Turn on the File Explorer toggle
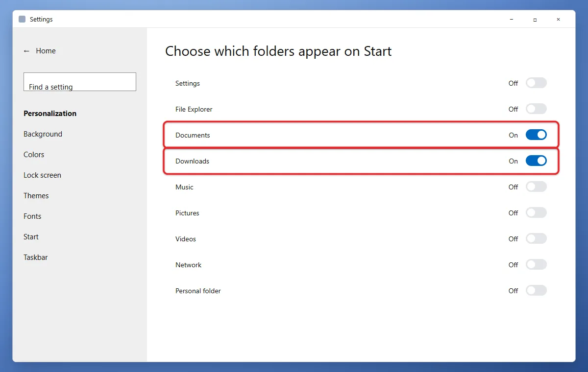588x372 pixels. pyautogui.click(x=536, y=109)
